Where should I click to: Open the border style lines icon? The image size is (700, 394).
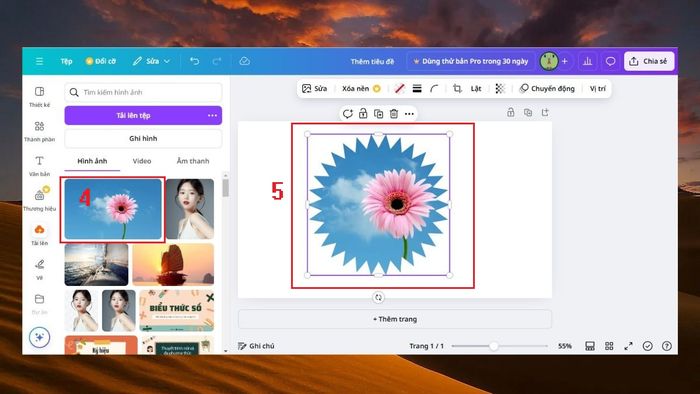tap(417, 88)
